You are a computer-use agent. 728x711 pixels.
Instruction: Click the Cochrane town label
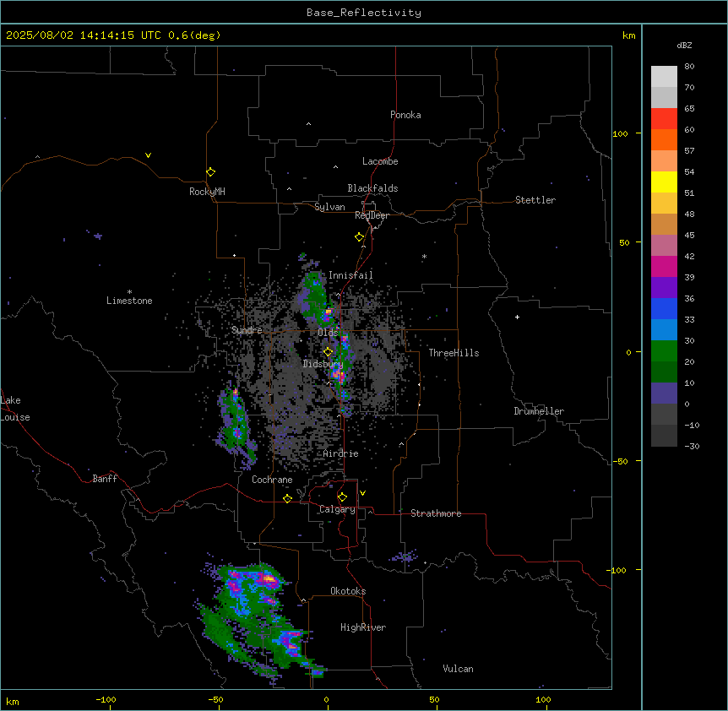coord(272,480)
